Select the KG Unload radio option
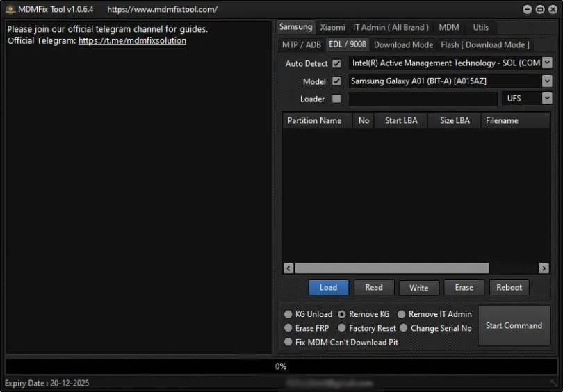The height and width of the screenshot is (392, 563). [x=288, y=314]
